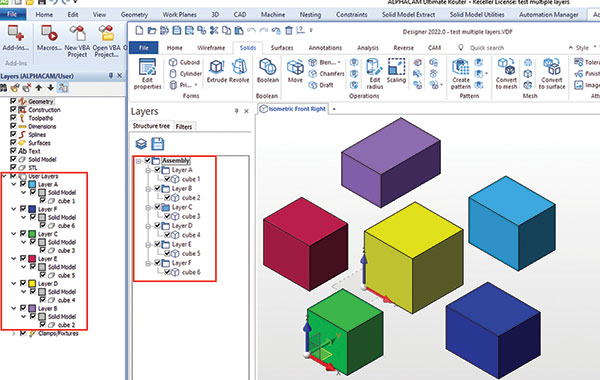Collapse Layer D in ALPHACAM User Layers
The height and width of the screenshot is (380, 600).
click(14, 284)
